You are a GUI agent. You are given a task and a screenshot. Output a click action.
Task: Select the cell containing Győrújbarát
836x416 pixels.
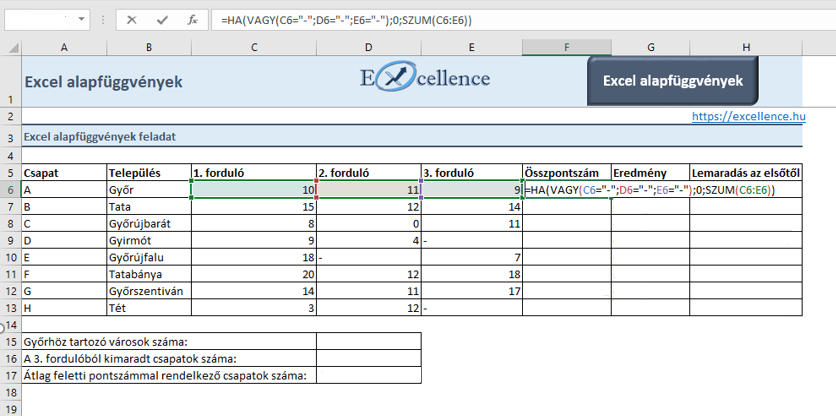[x=149, y=223]
